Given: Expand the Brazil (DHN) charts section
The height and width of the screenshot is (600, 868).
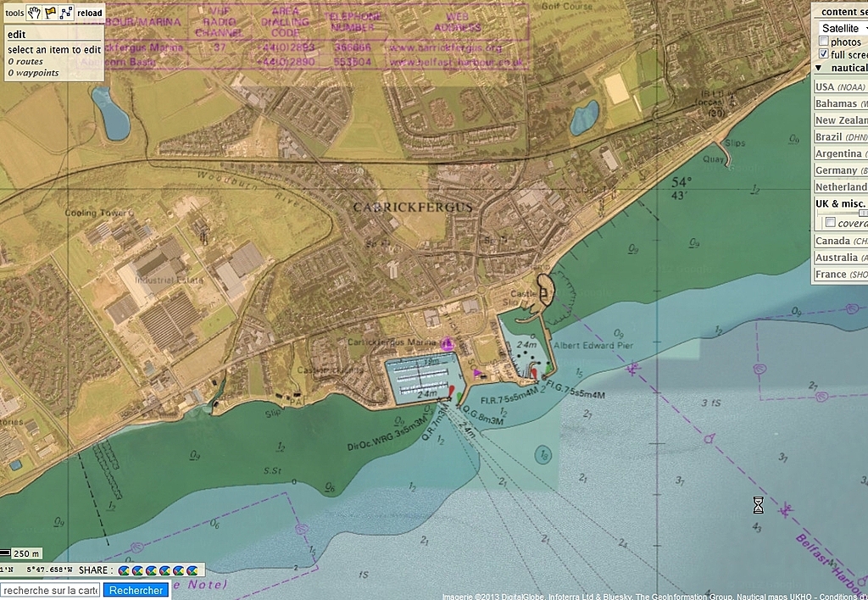Looking at the screenshot, I should click(x=841, y=136).
